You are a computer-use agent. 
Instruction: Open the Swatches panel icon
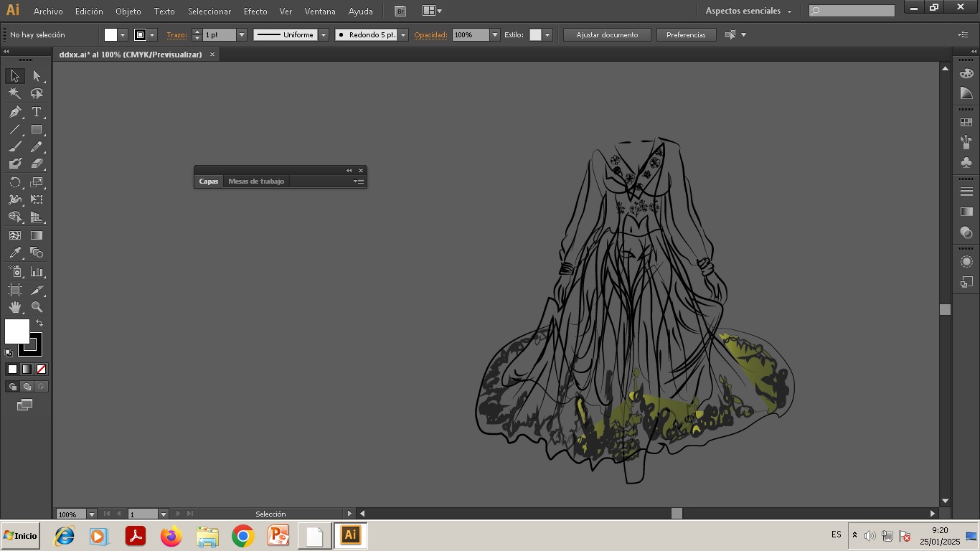[x=966, y=123]
